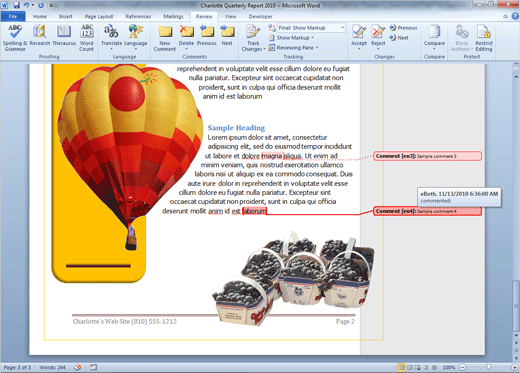Insert a New Comment
Viewport: 520px width, 373px height.
[x=165, y=38]
